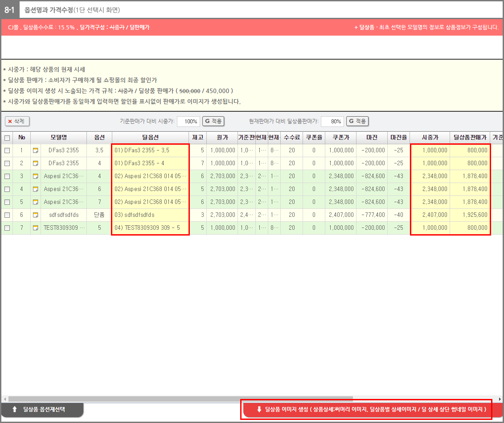This screenshot has width=504, height=423.
Task: Click the note icon for Aspesi row 3
Action: point(36,176)
